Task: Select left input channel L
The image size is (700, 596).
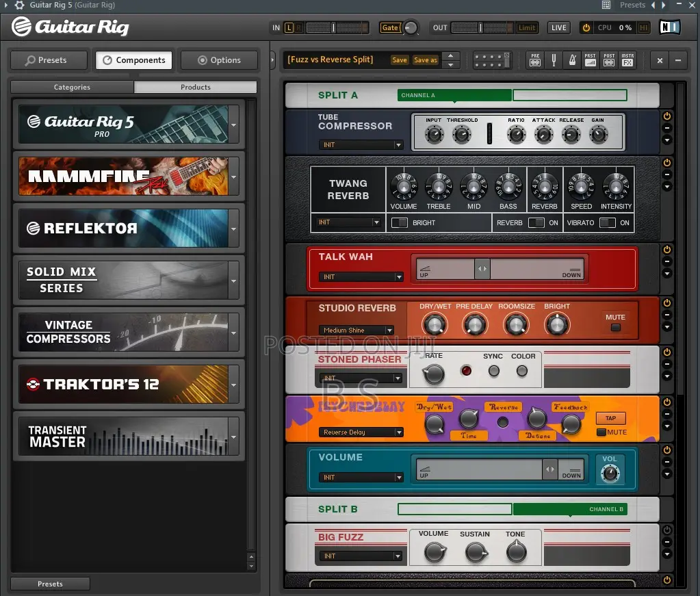Action: coord(289,27)
